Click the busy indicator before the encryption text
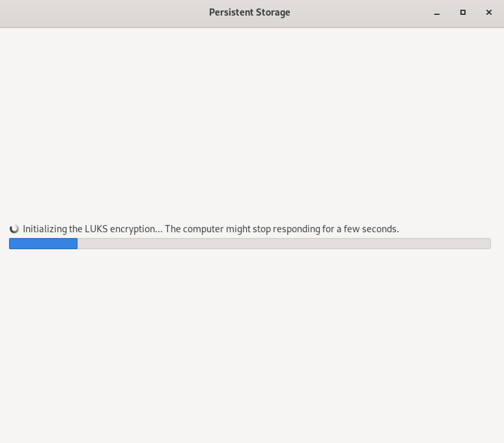This screenshot has height=443, width=504. [x=14, y=229]
